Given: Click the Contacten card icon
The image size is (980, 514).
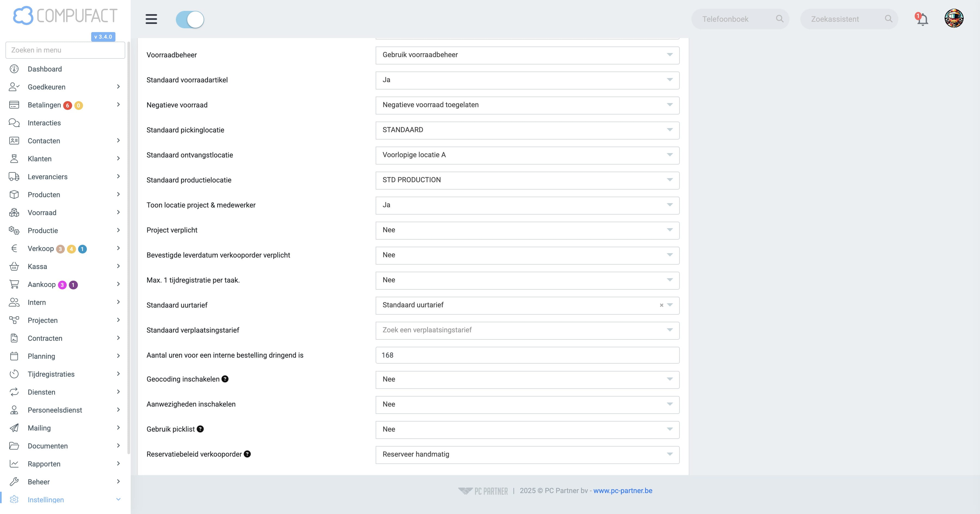Looking at the screenshot, I should 14,141.
